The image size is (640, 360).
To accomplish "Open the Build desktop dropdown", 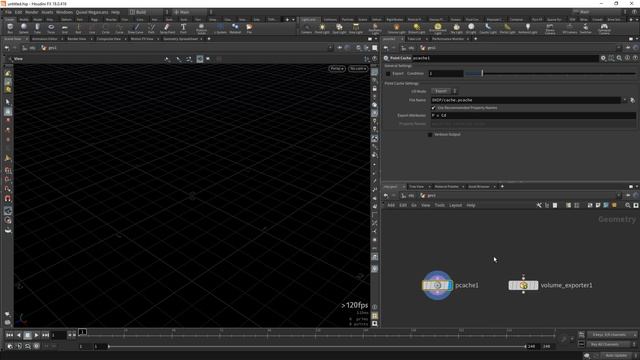I will [x=149, y=12].
